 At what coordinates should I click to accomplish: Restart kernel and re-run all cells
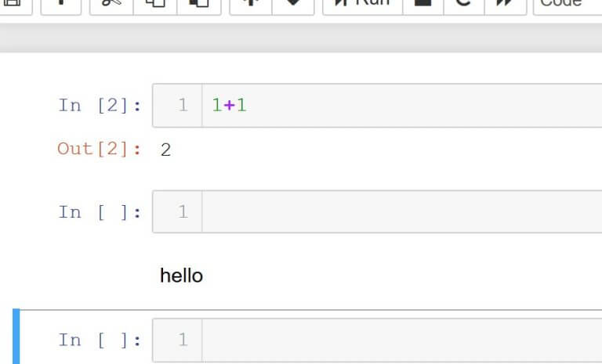505,4
